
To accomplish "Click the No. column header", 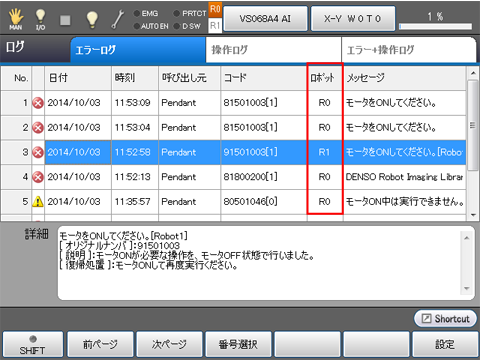I will pyautogui.click(x=16, y=78).
